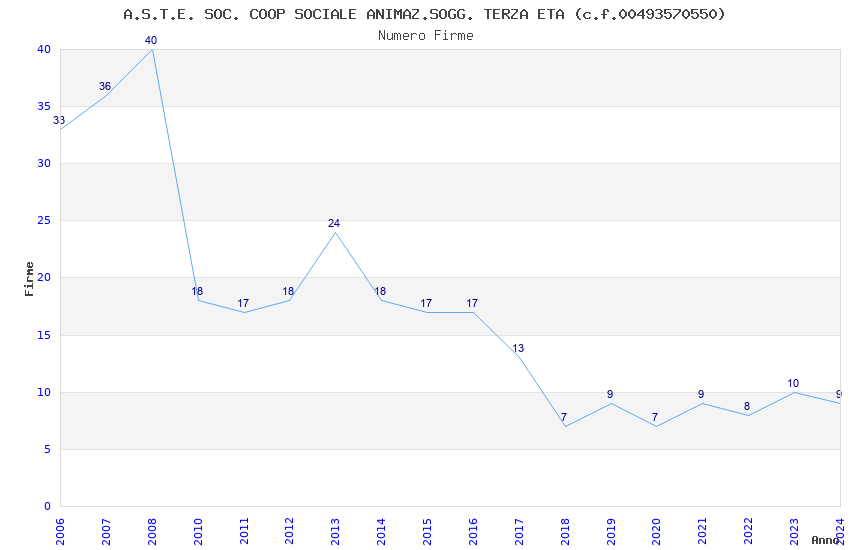Select the data point labeled 36 for 2007

click(x=105, y=86)
